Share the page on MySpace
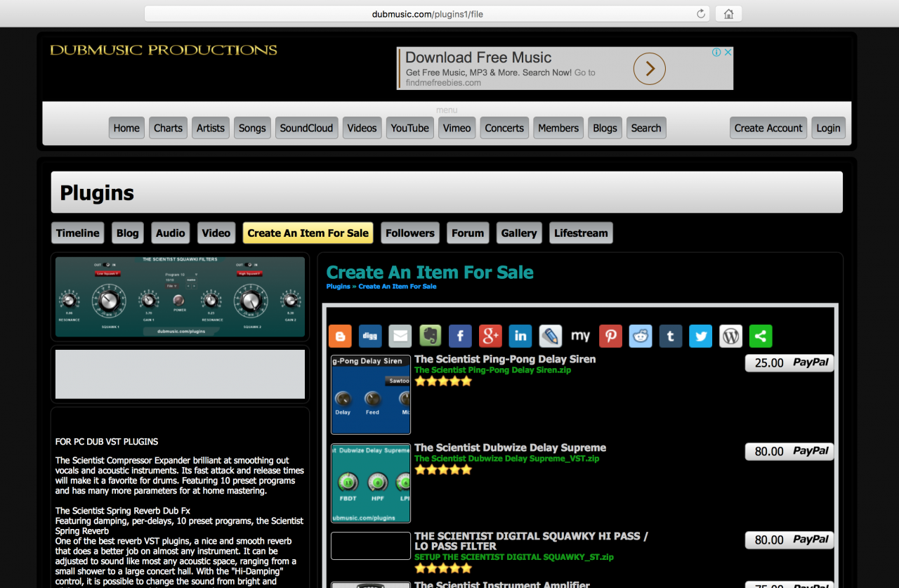The width and height of the screenshot is (899, 588). (x=580, y=336)
